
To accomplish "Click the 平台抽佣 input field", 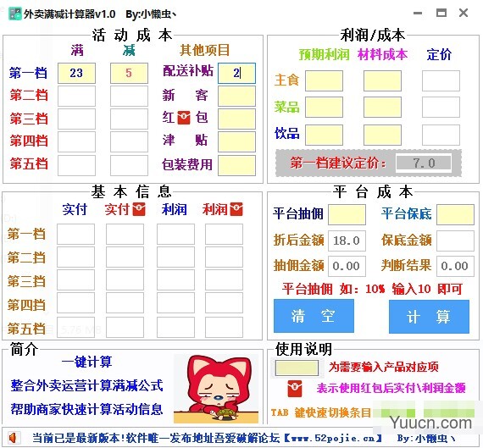I will [x=347, y=214].
